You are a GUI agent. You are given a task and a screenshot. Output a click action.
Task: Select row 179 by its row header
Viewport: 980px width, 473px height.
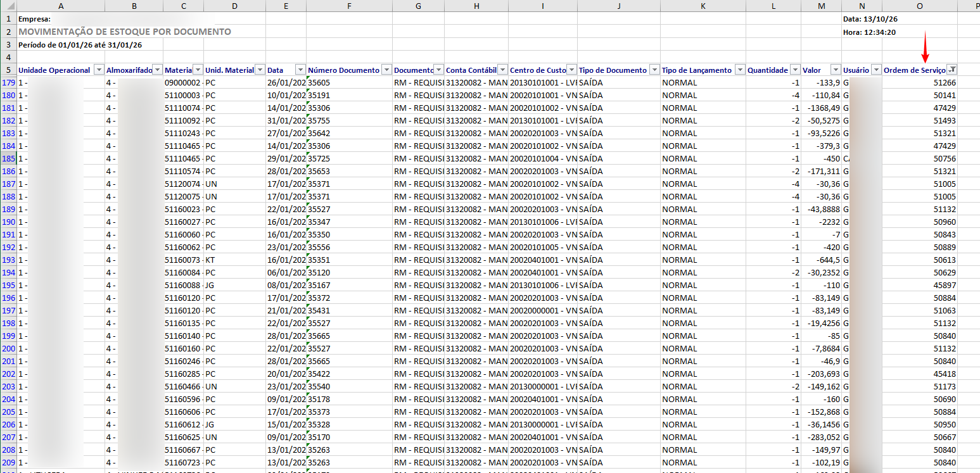[8, 83]
